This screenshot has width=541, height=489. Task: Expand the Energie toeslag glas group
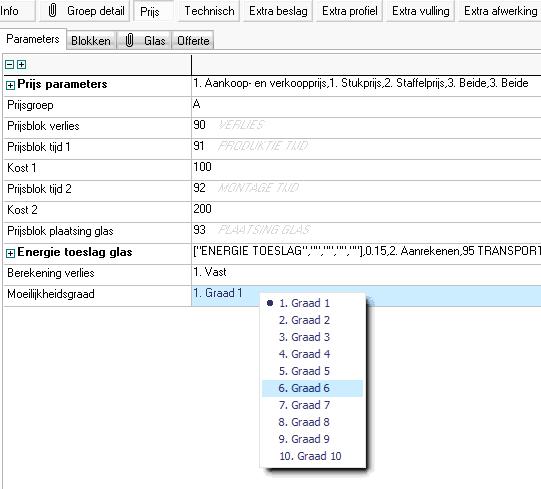click(x=10, y=253)
